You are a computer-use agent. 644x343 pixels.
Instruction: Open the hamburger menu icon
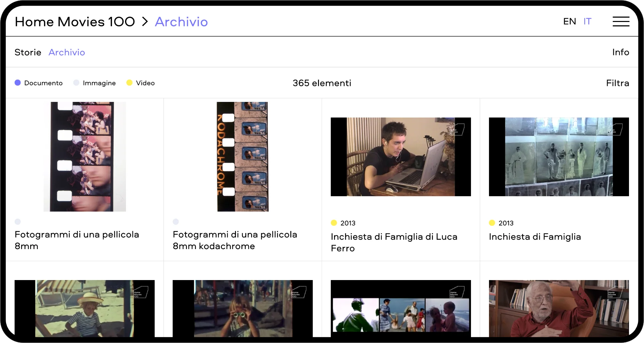[621, 22]
